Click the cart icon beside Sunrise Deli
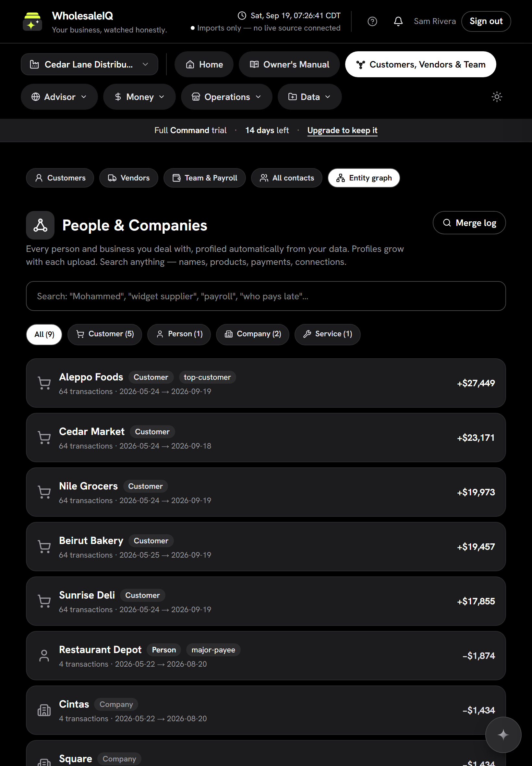This screenshot has height=766, width=532. (x=44, y=601)
